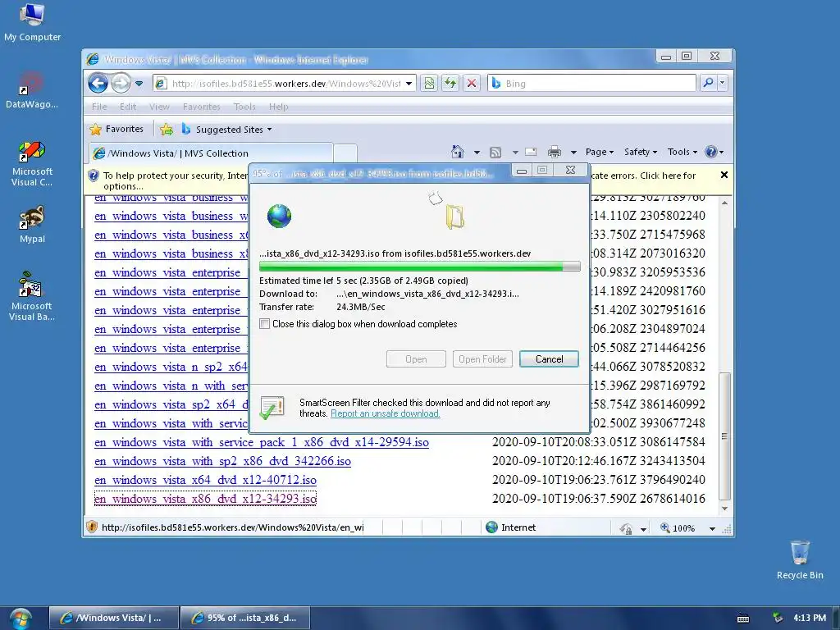Click the Read Mail icon
Screen dimensions: 840x630
pyautogui.click(x=531, y=152)
